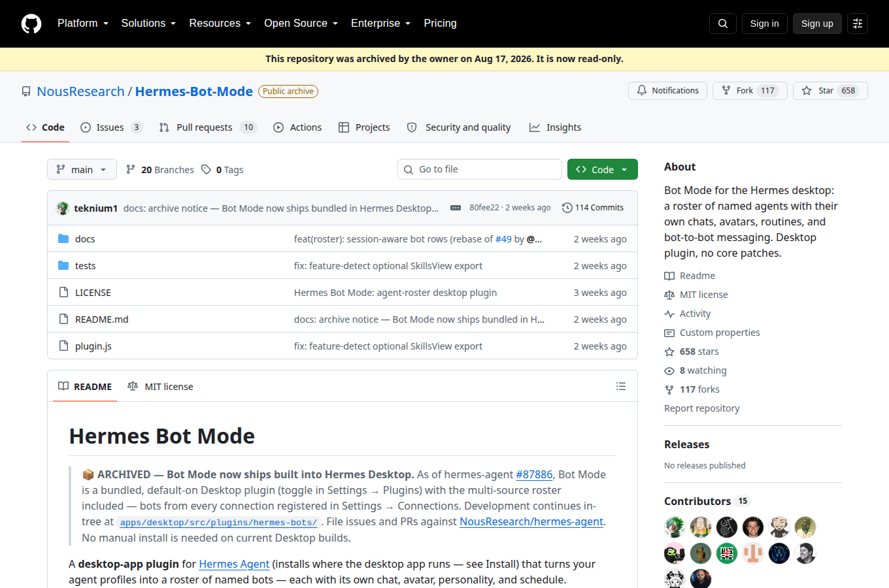View the 0 Tags link
The image size is (889, 588).
coord(222,170)
